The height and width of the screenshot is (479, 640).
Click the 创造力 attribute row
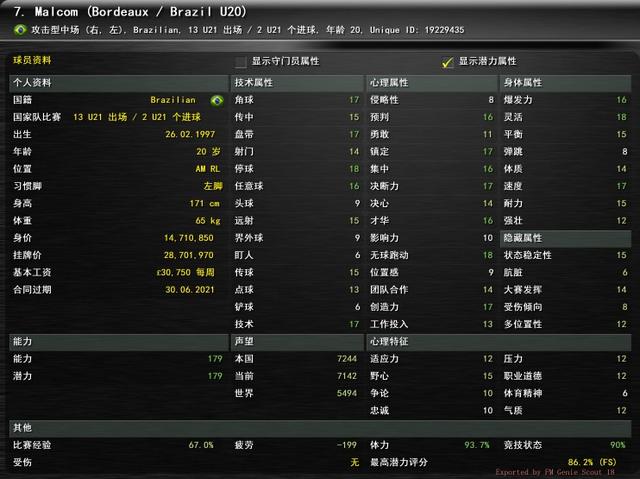(x=431, y=307)
